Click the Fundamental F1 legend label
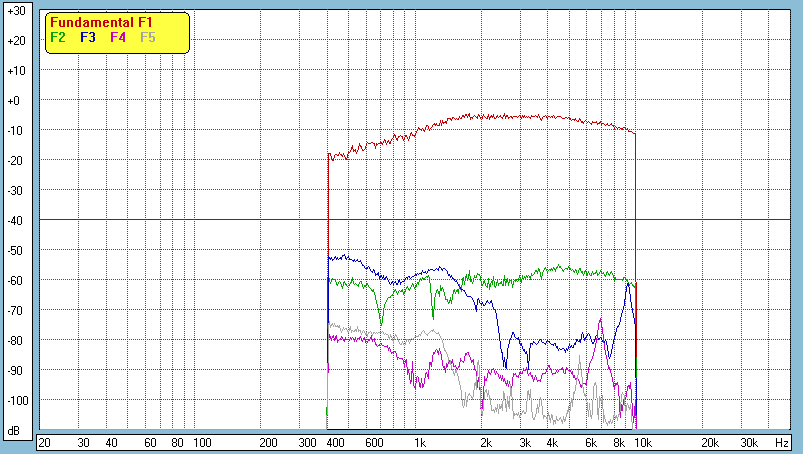The height and width of the screenshot is (454, 803). (101, 23)
